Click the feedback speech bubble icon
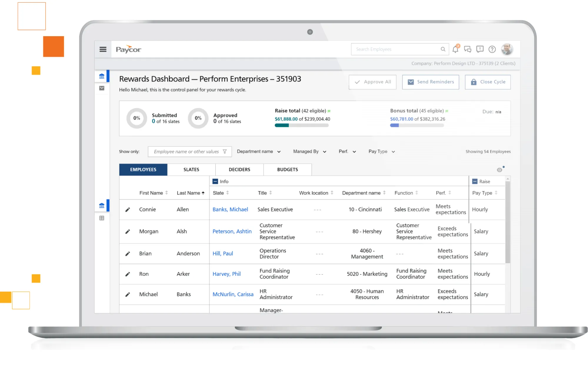This screenshot has width=588, height=369. pyautogui.click(x=480, y=49)
